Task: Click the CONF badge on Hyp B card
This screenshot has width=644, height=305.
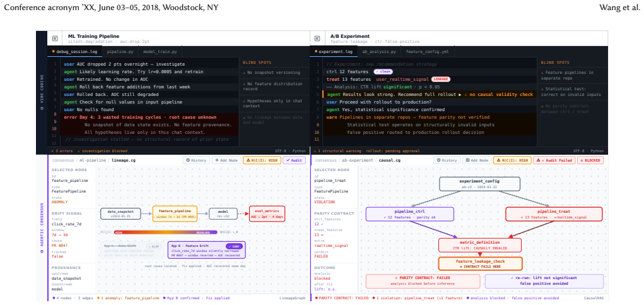Action: click(x=235, y=246)
